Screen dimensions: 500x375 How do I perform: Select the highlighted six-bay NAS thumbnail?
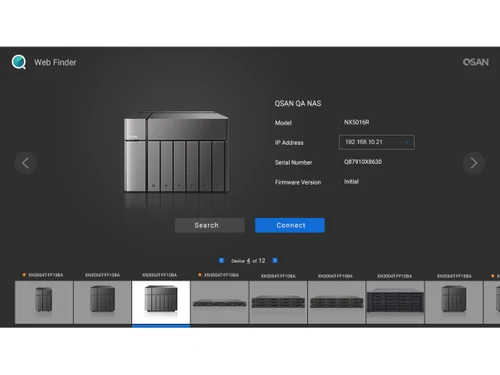[x=161, y=302]
